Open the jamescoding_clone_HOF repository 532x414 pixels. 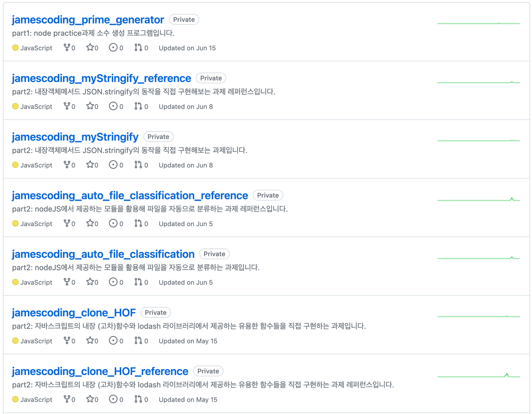[74, 313]
